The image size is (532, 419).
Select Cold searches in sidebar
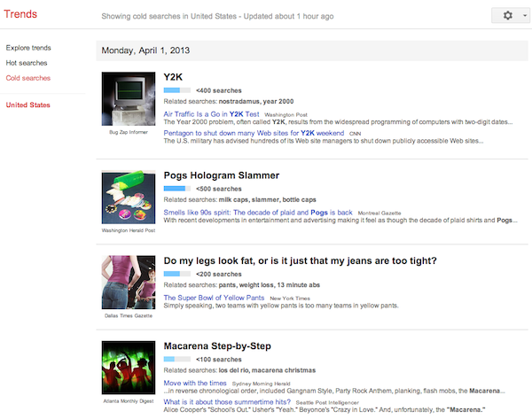[x=28, y=78]
